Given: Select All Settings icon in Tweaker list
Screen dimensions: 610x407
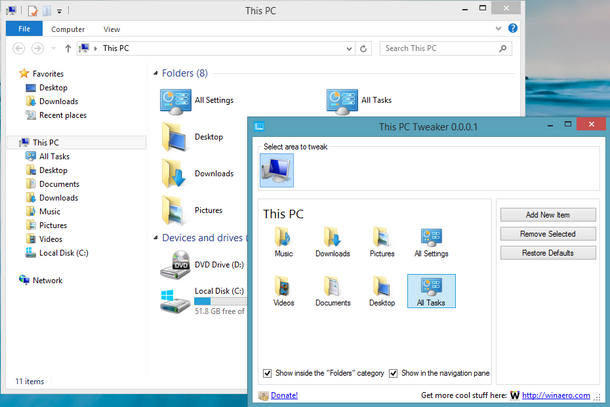Looking at the screenshot, I should click(x=431, y=242).
